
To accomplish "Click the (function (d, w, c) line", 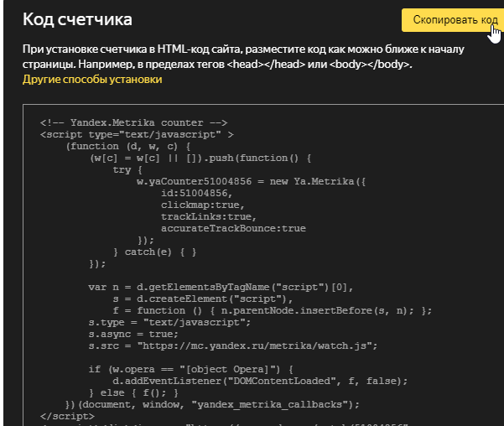I will pyautogui.click(x=128, y=146).
